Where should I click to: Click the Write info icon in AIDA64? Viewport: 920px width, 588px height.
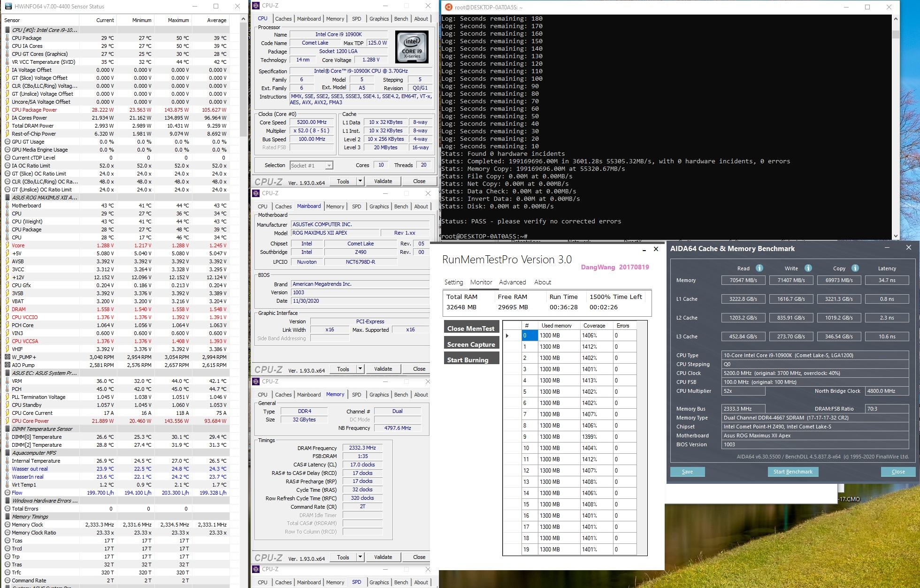pos(808,268)
